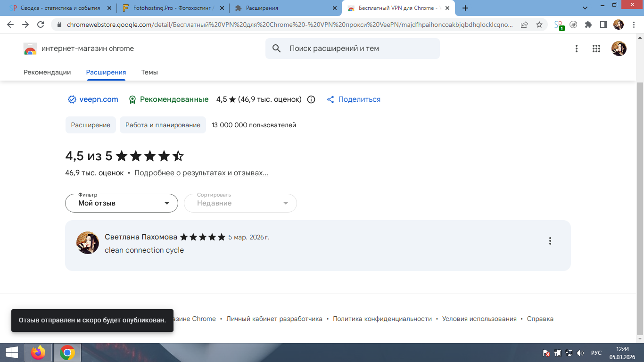Open the volume speaker tray icon
The image size is (644, 362).
pyautogui.click(x=580, y=353)
